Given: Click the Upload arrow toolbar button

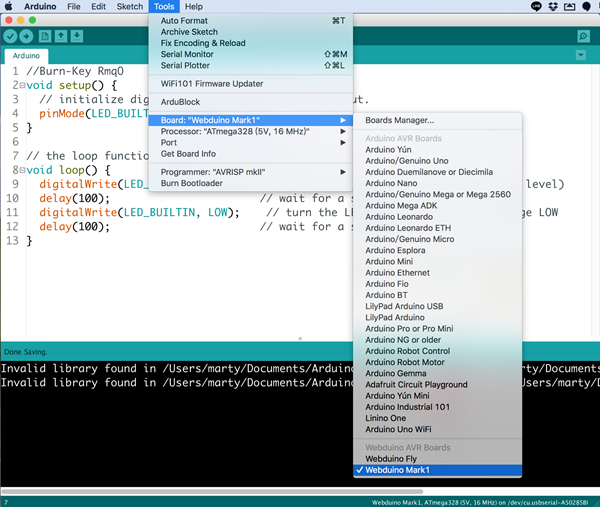Looking at the screenshot, I should pyautogui.click(x=27, y=37).
